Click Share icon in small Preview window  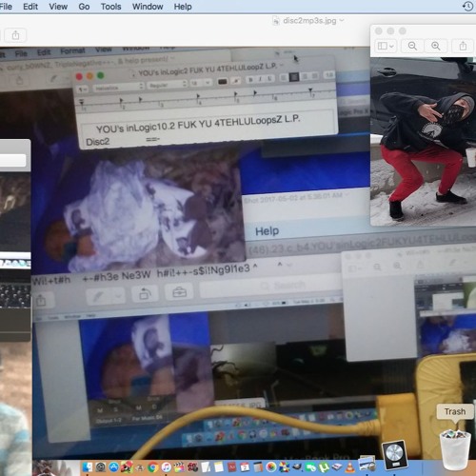(463, 47)
